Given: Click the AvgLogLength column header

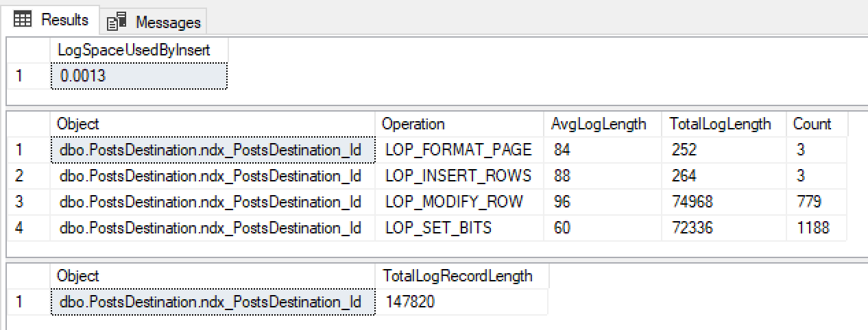Looking at the screenshot, I should click(x=599, y=124).
